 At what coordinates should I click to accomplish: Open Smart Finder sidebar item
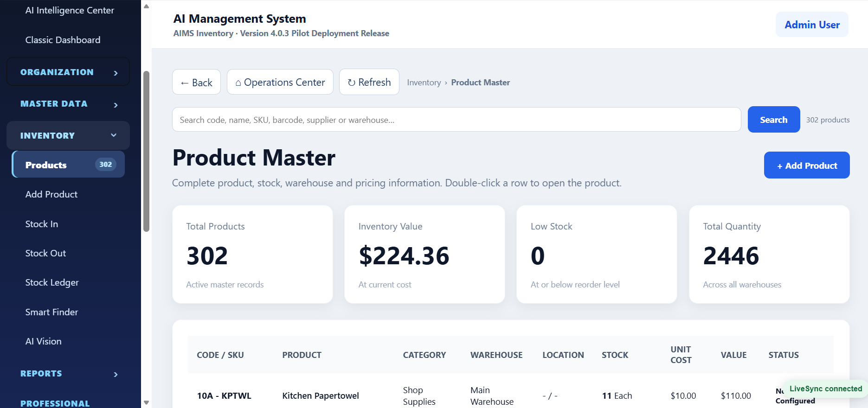coord(51,312)
